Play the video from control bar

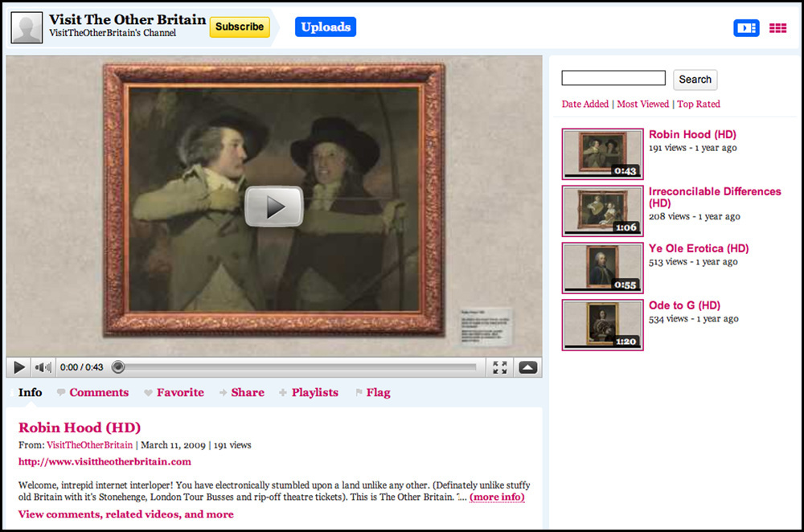[x=19, y=367]
